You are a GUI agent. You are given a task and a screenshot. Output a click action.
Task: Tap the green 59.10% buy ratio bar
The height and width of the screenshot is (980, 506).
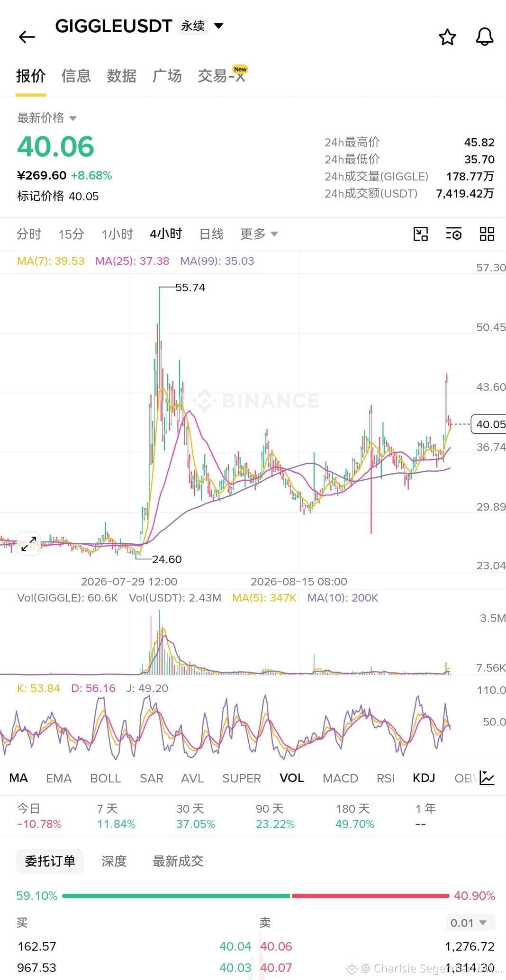click(176, 896)
